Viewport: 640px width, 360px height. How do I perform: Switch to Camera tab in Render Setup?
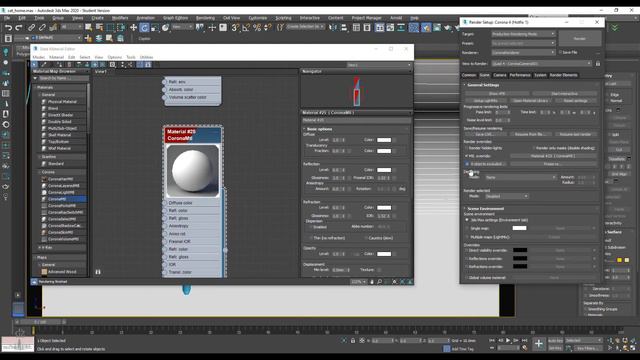[500, 75]
